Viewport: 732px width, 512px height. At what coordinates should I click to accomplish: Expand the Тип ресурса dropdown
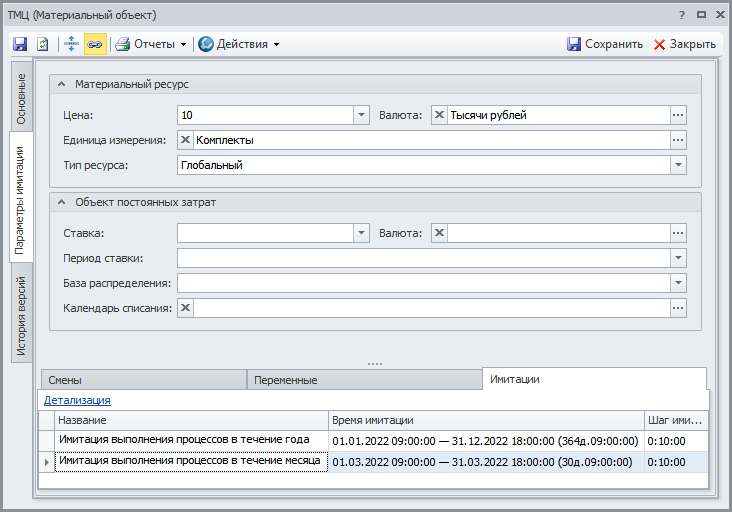click(679, 165)
